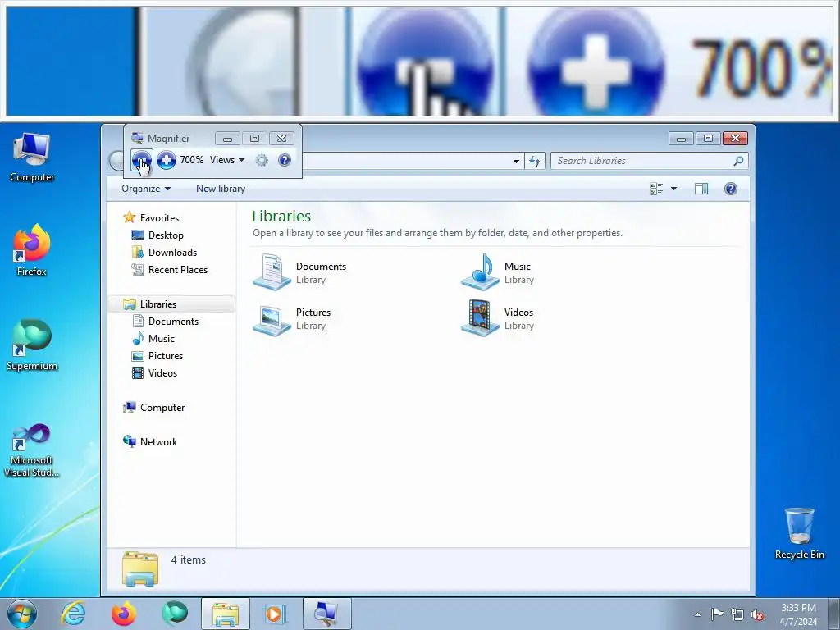The image size is (840, 630).
Task: Open network tray icon
Action: click(x=737, y=614)
